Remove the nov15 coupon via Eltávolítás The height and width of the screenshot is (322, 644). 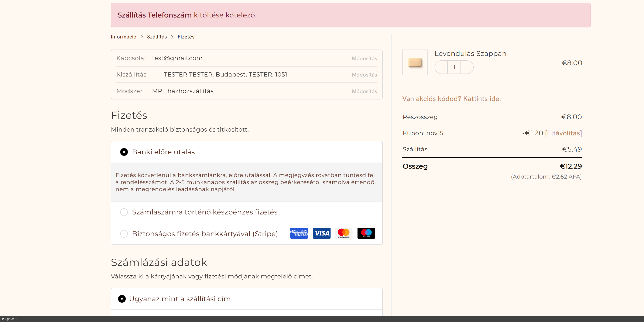pos(563,133)
